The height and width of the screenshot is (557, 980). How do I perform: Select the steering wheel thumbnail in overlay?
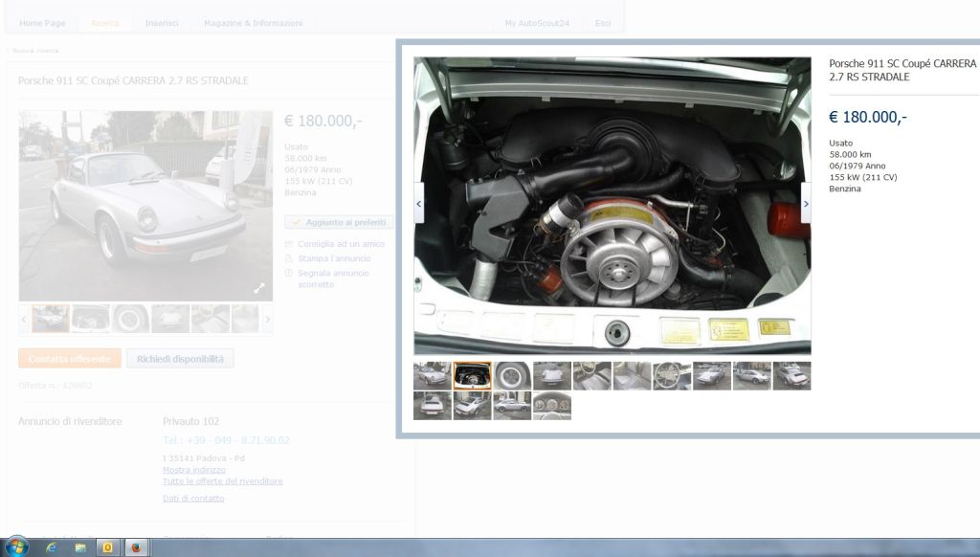coord(672,376)
